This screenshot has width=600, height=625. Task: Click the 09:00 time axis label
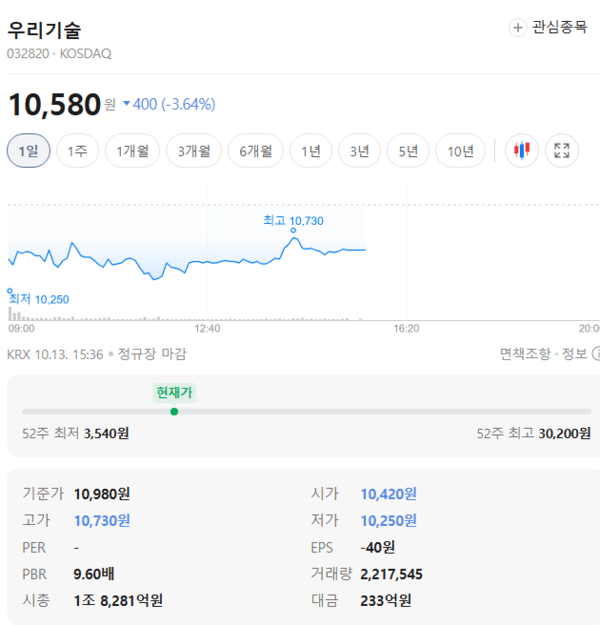pyautogui.click(x=22, y=328)
